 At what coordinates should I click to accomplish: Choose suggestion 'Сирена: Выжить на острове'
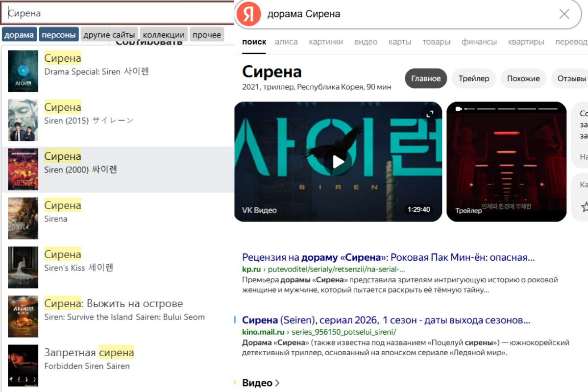118,316
